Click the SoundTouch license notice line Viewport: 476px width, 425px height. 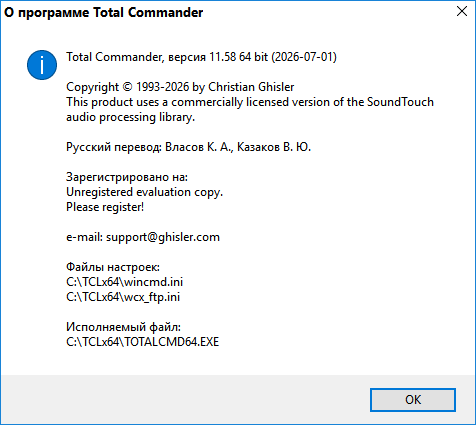pos(250,102)
